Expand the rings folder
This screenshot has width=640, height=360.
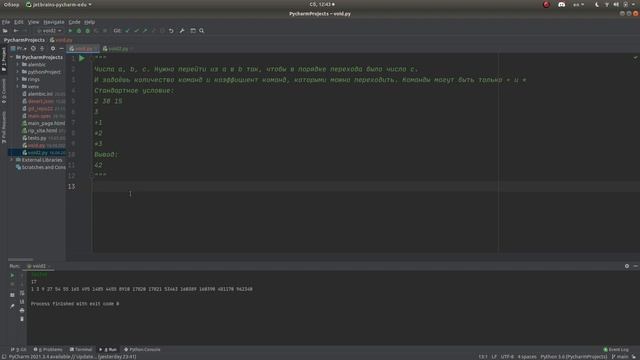(x=18, y=80)
